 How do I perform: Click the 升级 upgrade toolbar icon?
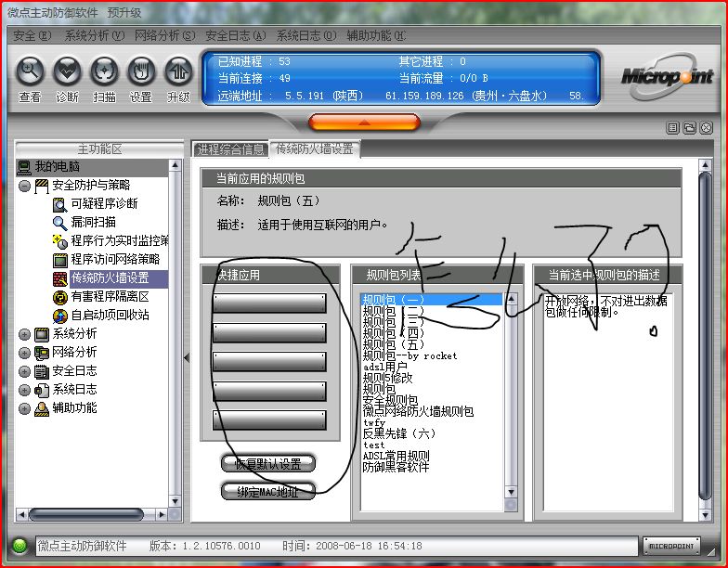point(178,71)
